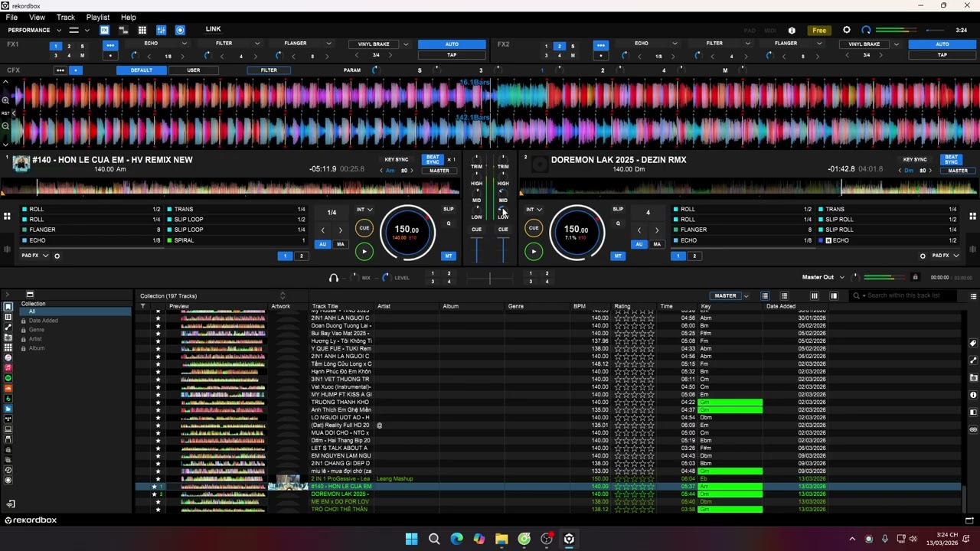
Task: Zoom in waveform with magnifier plus icon
Action: 5,100
